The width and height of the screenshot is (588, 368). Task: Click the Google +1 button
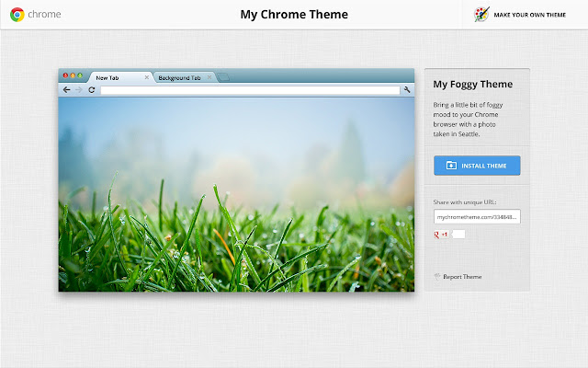tap(441, 235)
